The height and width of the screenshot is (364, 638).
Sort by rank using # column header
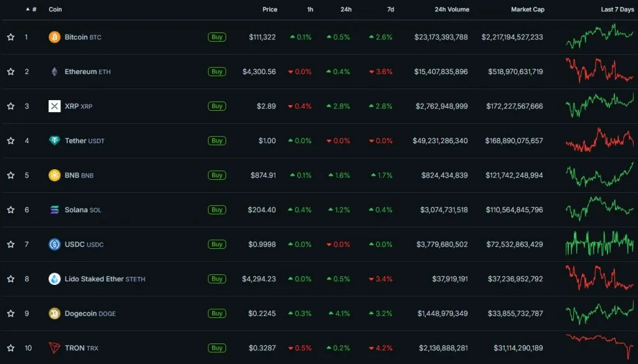[34, 10]
